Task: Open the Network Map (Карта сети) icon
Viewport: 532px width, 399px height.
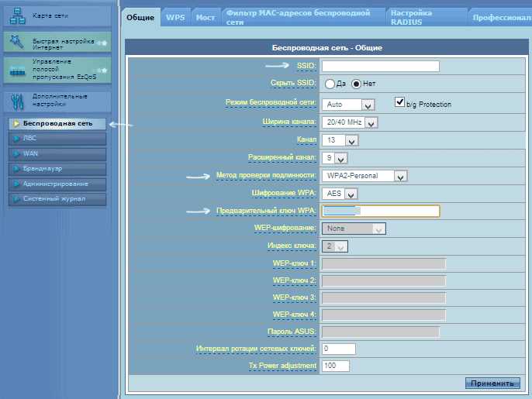Action: (17, 16)
